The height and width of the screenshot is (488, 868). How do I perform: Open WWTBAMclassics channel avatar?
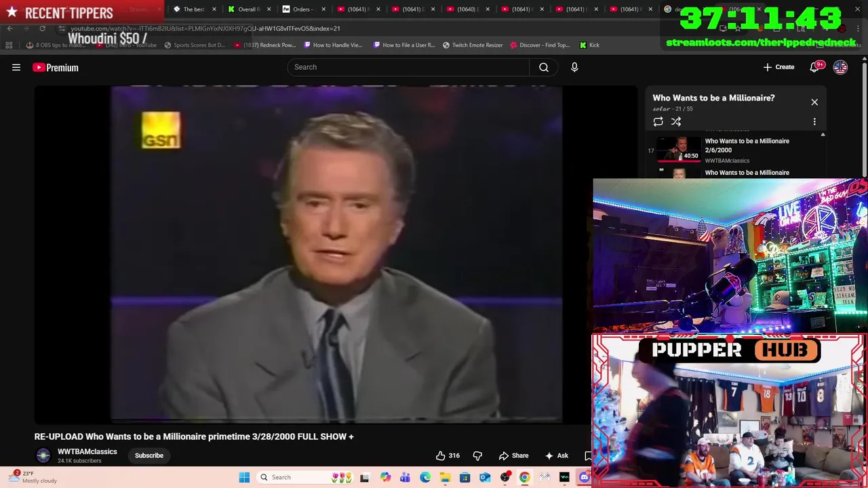coord(43,455)
